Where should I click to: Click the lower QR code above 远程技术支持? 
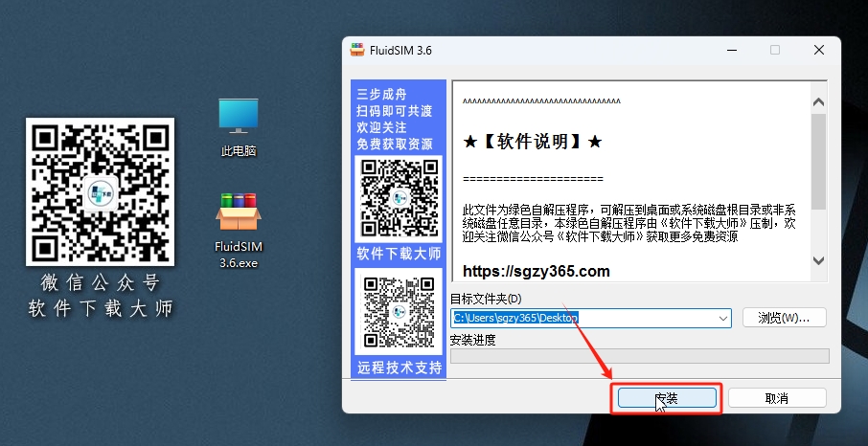[399, 311]
